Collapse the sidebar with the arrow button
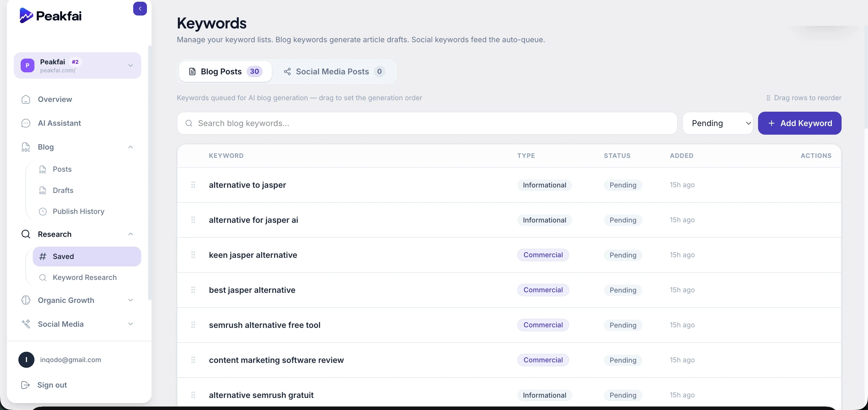 140,9
